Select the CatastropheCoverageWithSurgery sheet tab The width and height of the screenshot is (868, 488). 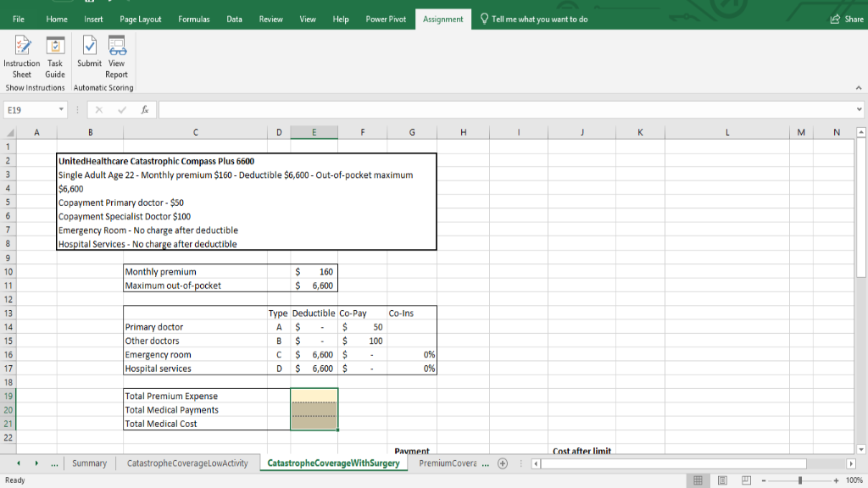pyautogui.click(x=333, y=463)
